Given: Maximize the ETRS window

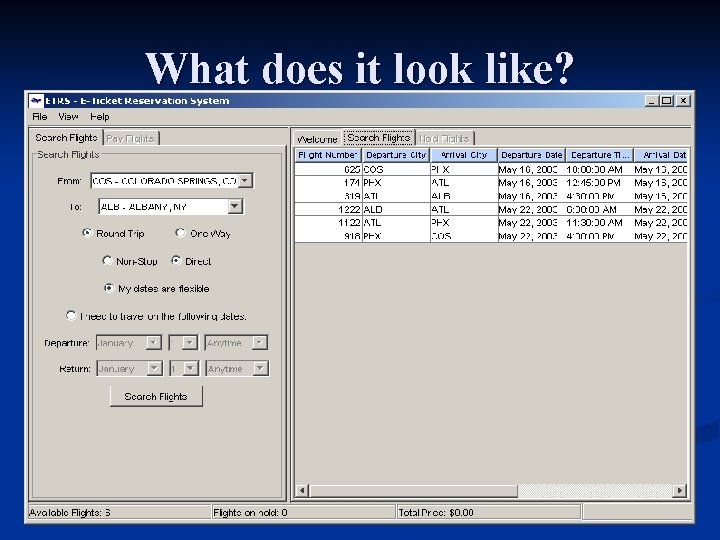Looking at the screenshot, I should click(666, 101).
